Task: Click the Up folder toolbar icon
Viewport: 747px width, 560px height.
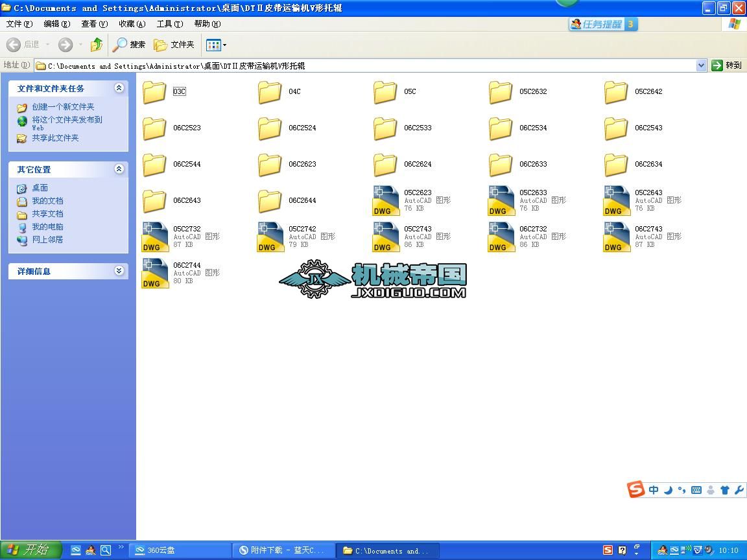Action: point(97,45)
